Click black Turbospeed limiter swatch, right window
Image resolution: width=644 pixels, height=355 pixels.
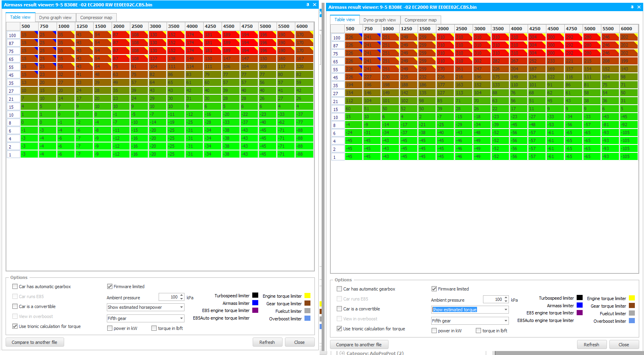pos(579,298)
